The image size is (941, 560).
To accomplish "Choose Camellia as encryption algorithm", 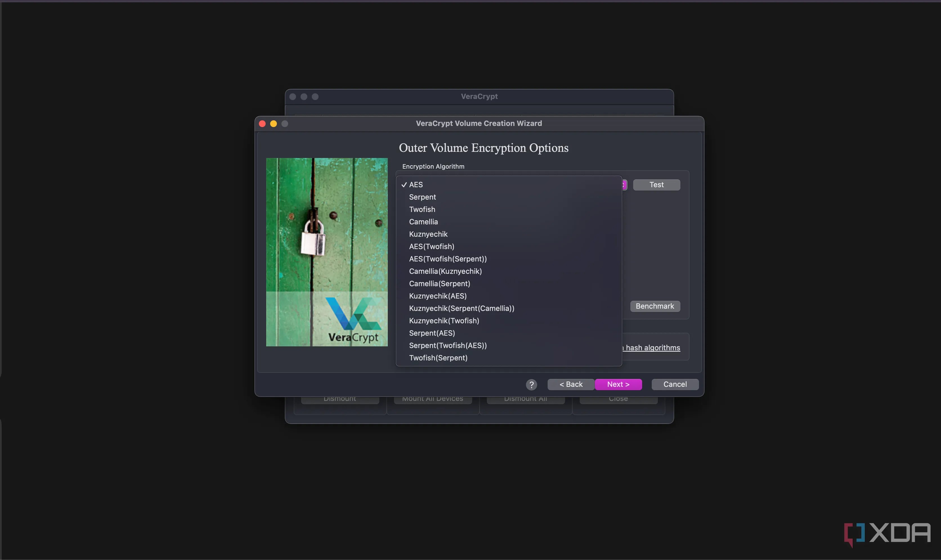I will click(423, 222).
